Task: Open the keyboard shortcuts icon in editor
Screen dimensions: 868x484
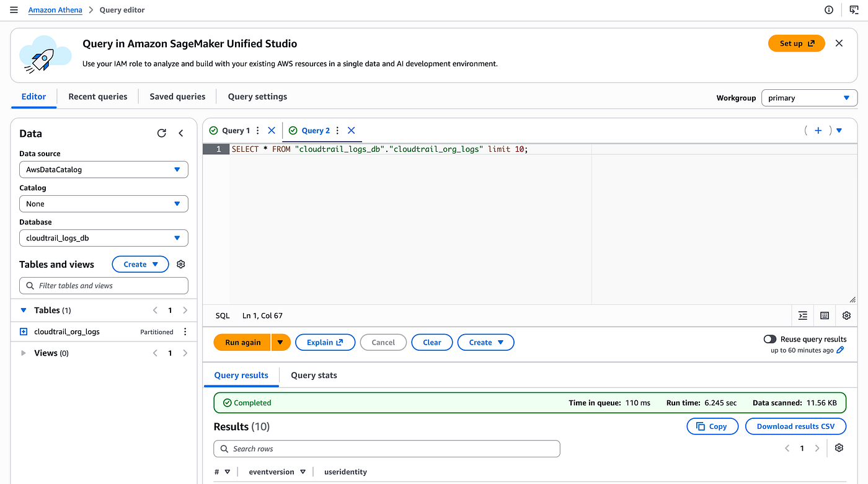Action: (825, 315)
